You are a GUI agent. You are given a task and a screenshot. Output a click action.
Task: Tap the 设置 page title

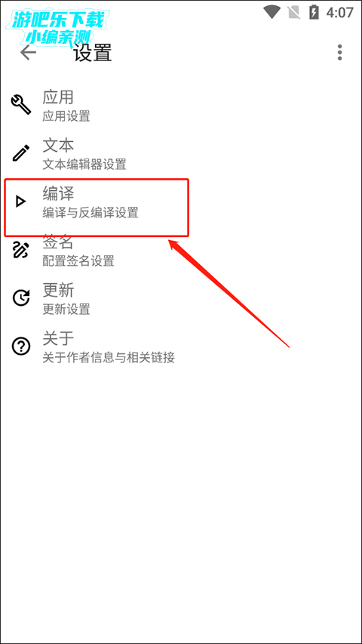pos(93,53)
